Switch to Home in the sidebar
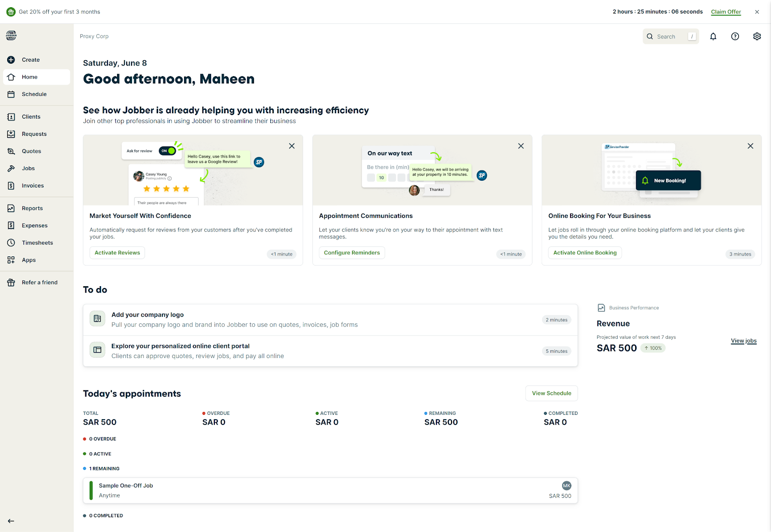 [x=30, y=77]
